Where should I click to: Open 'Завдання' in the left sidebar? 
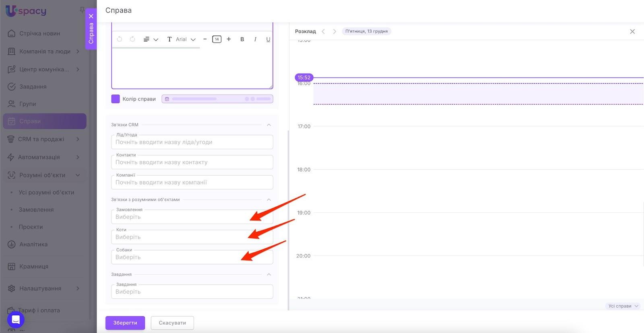pyautogui.click(x=33, y=86)
